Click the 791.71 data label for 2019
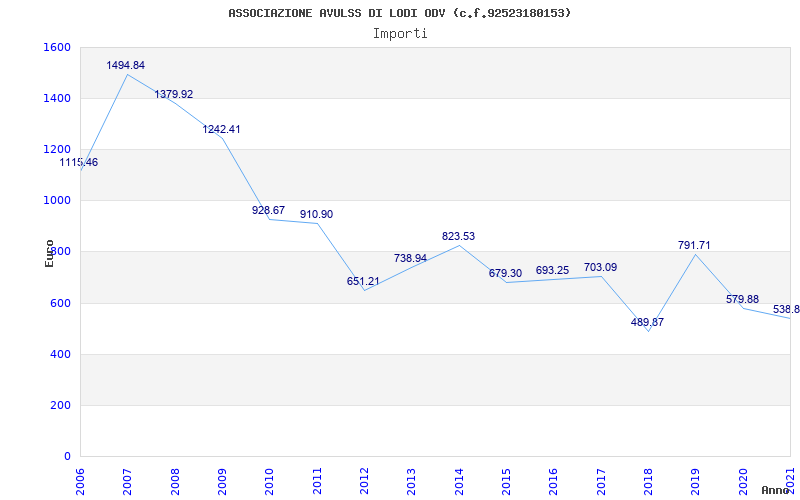The height and width of the screenshot is (500, 800). click(x=694, y=246)
